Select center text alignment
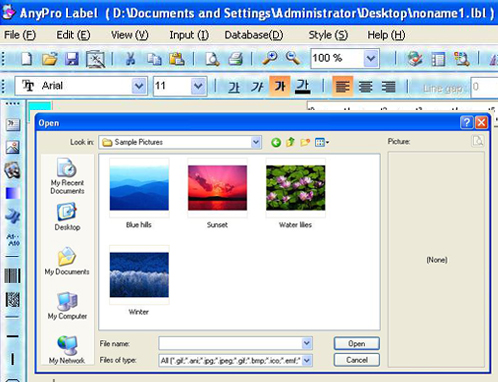This screenshot has height=382, width=498. 366,87
